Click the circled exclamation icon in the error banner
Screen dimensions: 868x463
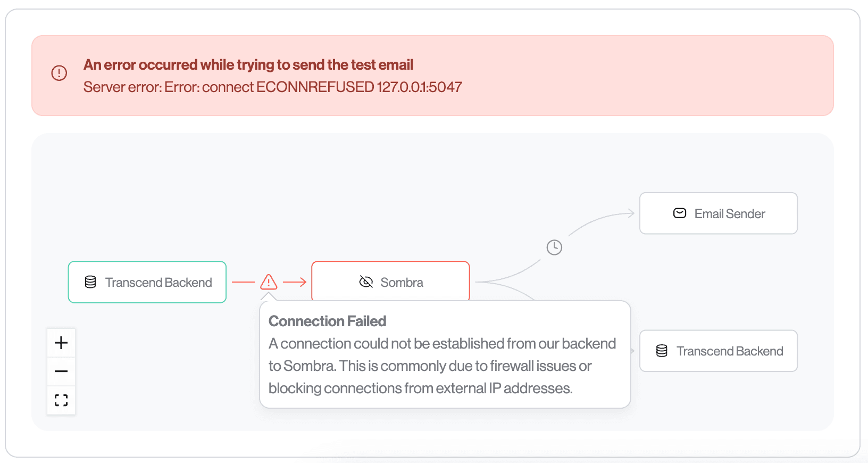[59, 73]
